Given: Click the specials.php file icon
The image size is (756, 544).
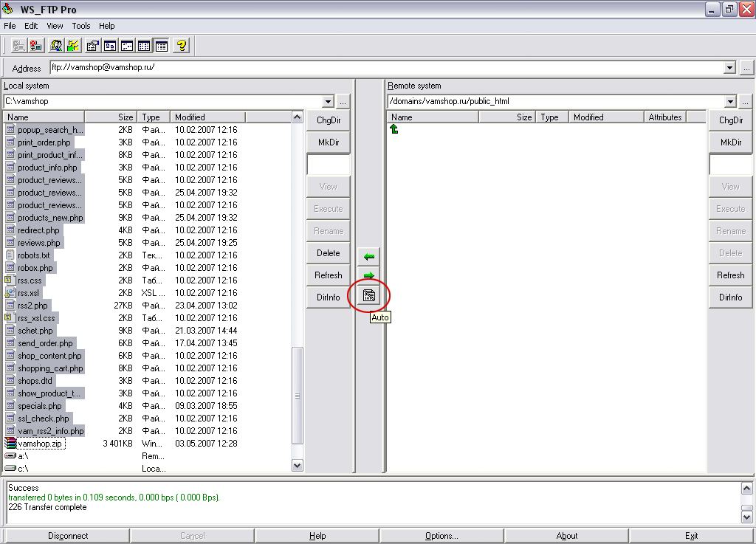Looking at the screenshot, I should (10, 406).
